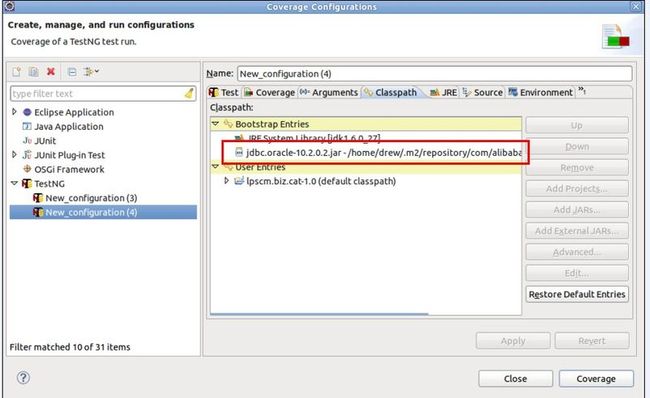Expand the lpscm.biz.cat-1.0 entry

tap(226, 181)
